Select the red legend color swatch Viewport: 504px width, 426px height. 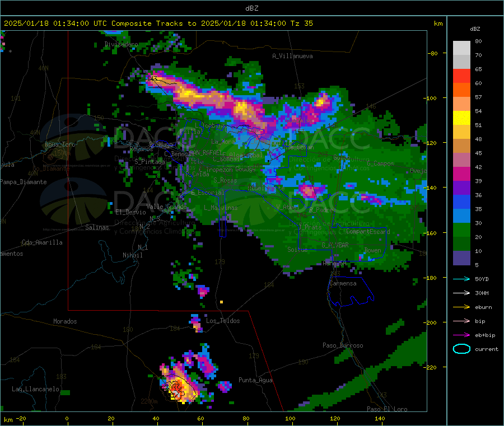(x=461, y=76)
